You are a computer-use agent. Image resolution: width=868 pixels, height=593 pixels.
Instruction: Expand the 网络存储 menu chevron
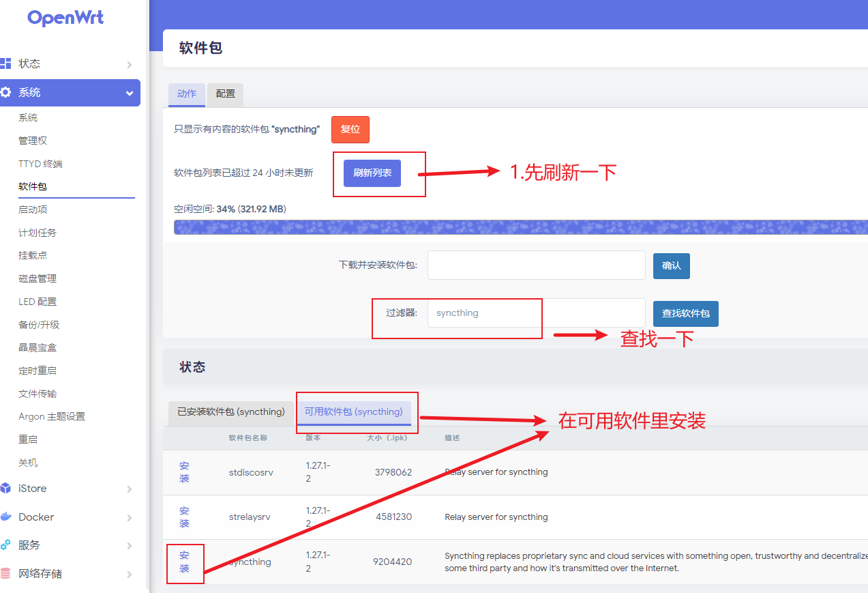point(130,575)
